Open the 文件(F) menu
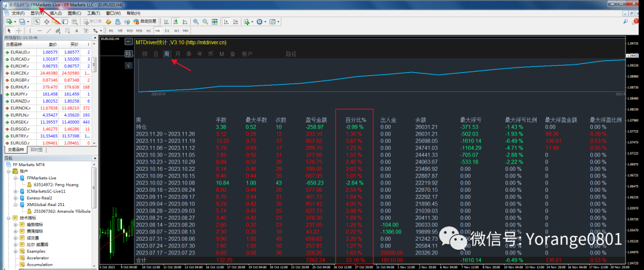Viewport: 644px width, 270px height. coord(18,13)
